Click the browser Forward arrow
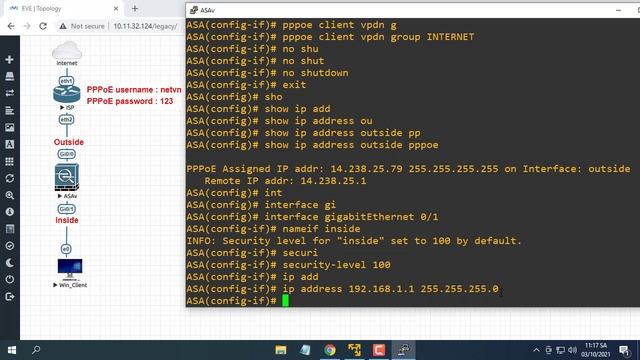This screenshot has width=640, height=360. (27, 26)
